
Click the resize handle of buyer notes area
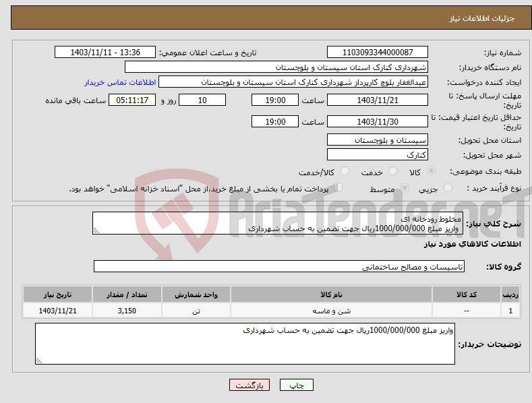39,361
